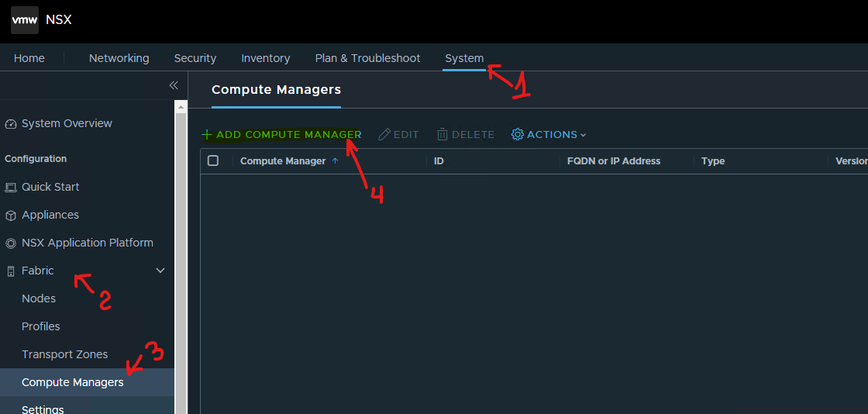Click the sidebar scroll up arrow
The image size is (868, 414).
[x=181, y=107]
